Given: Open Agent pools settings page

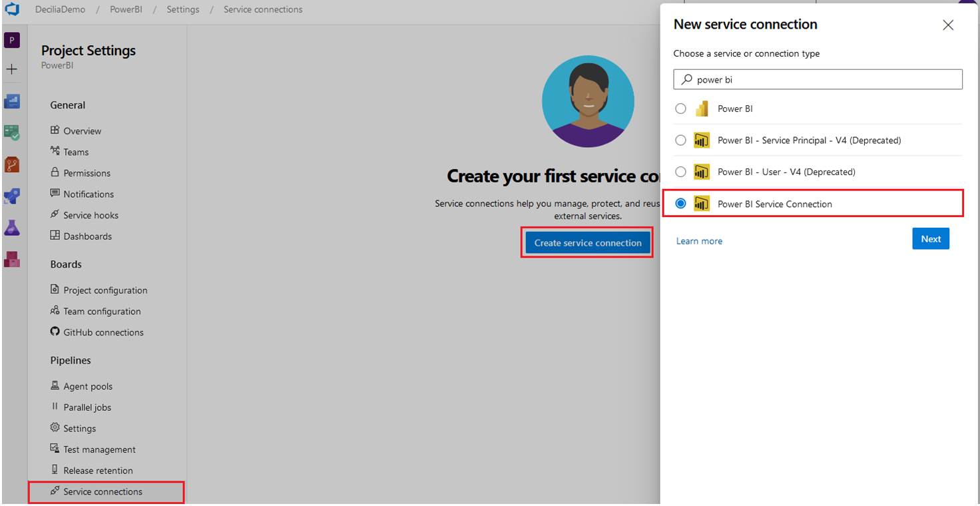Looking at the screenshot, I should click(88, 386).
